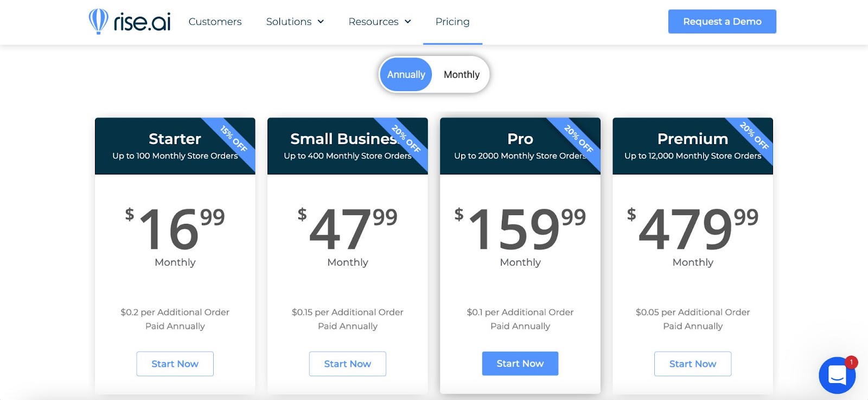Start Now on the Starter plan
This screenshot has height=400, width=868.
pyautogui.click(x=174, y=364)
